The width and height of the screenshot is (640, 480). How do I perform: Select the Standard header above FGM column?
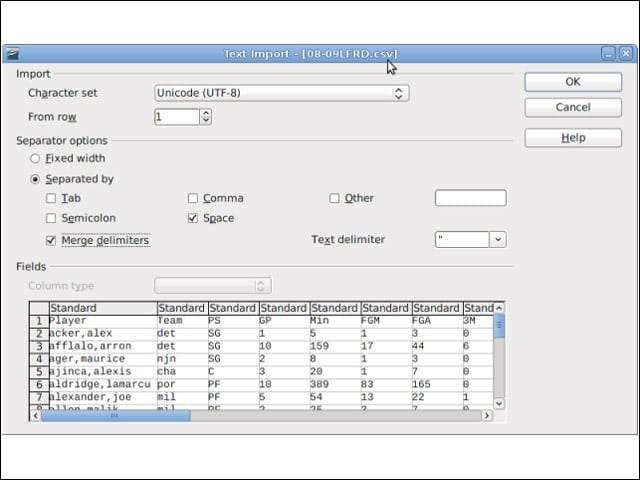point(387,308)
